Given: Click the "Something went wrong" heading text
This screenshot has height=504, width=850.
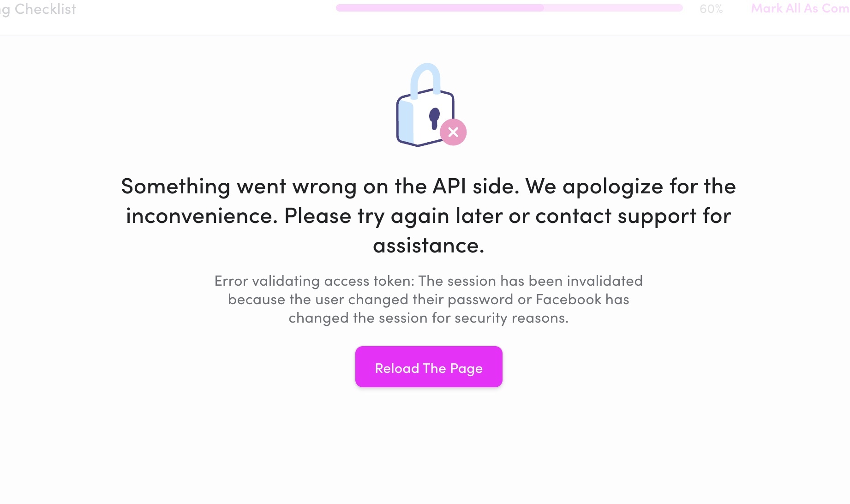Looking at the screenshot, I should click(239, 186).
